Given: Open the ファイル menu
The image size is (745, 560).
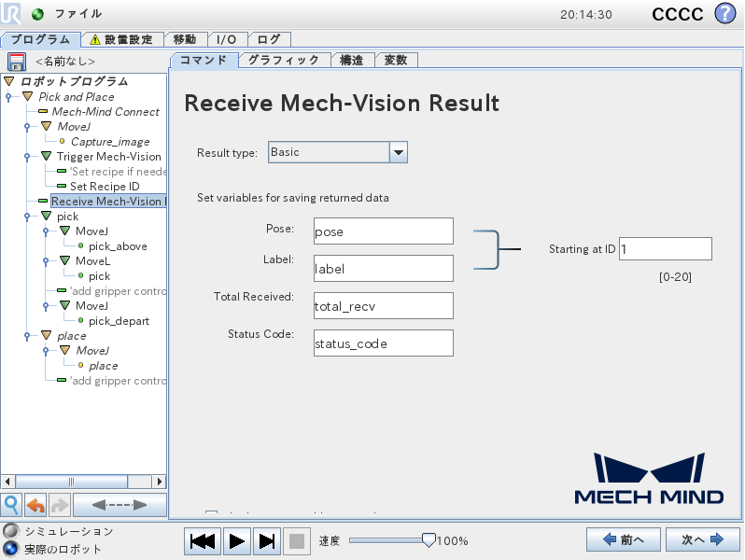Looking at the screenshot, I should pos(77,14).
